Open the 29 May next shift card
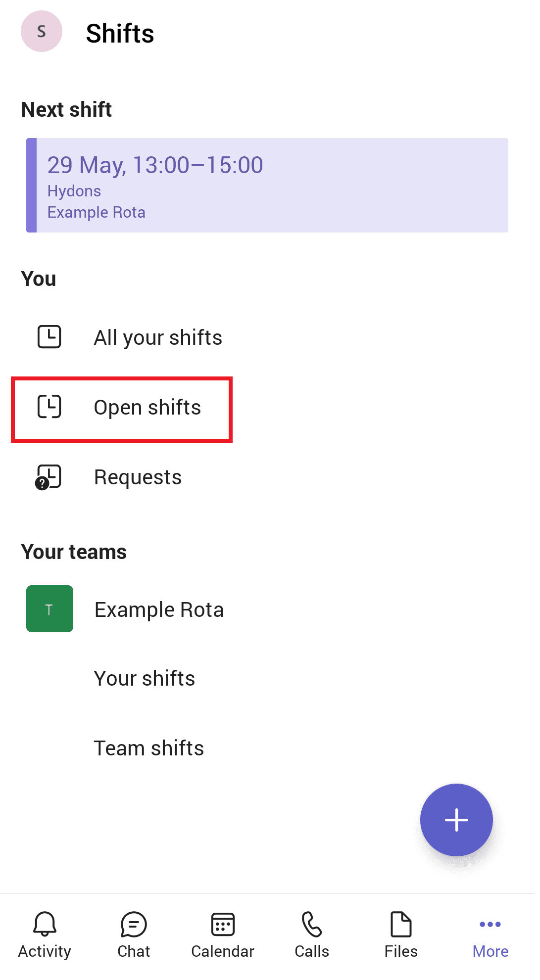540x980 pixels. click(x=267, y=186)
